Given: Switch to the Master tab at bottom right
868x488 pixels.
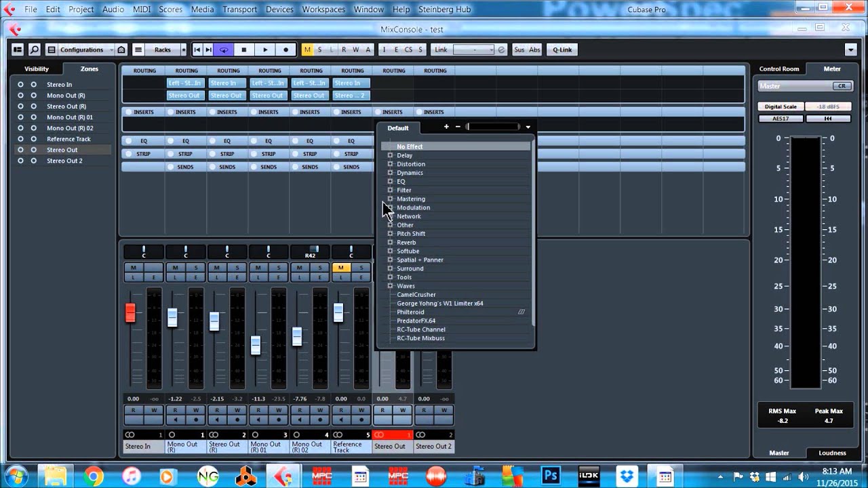Looking at the screenshot, I should tap(779, 453).
